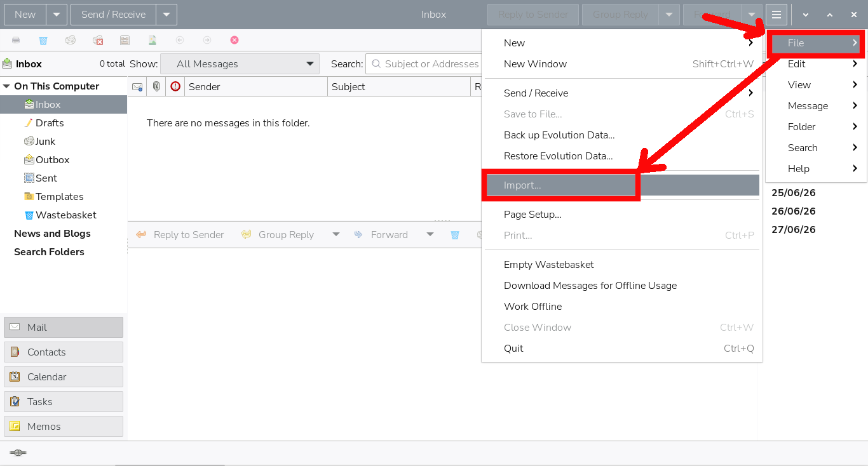Choose Back up Evolution Data...
This screenshot has height=466, width=868.
(x=622, y=135)
